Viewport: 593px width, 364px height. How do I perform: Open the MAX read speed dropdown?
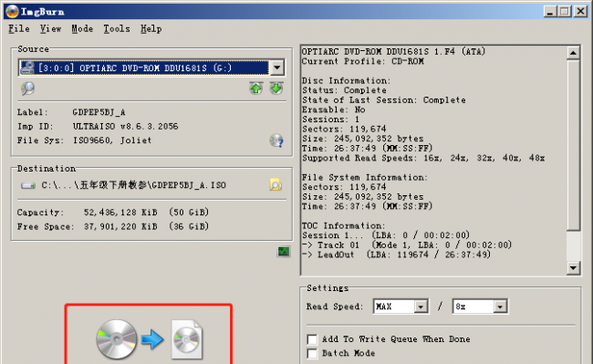tap(421, 307)
